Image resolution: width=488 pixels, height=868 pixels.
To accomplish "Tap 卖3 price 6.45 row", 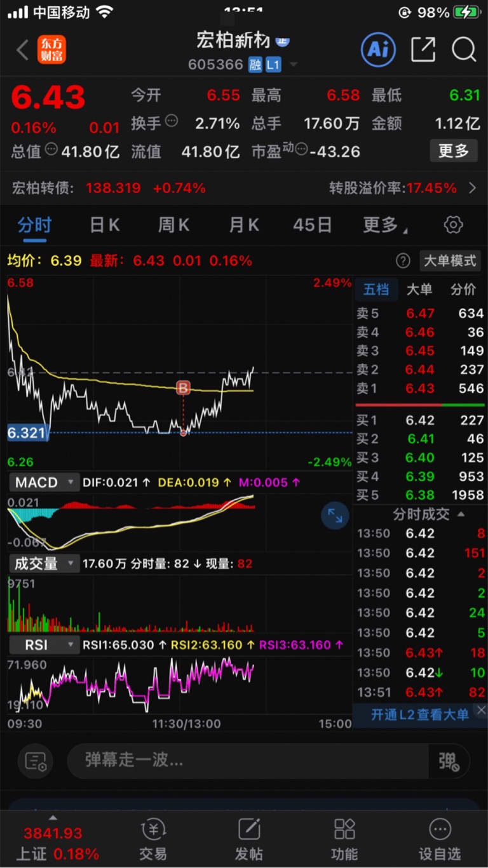I will point(419,351).
